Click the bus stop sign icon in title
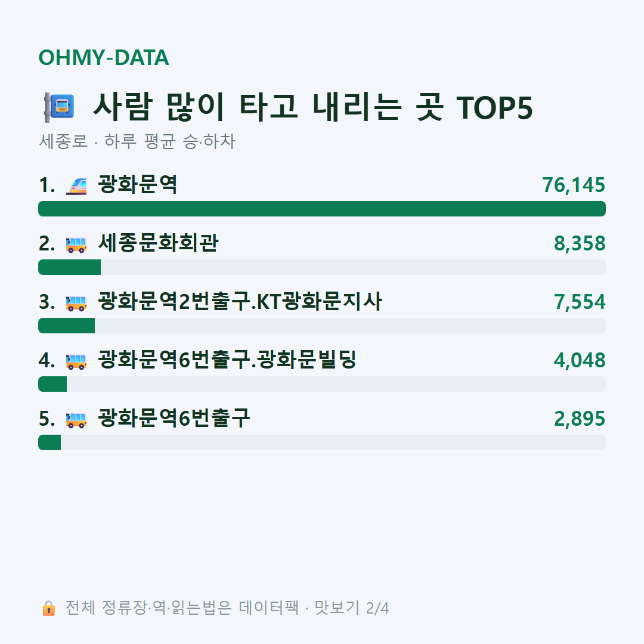This screenshot has width=644, height=644. click(59, 107)
